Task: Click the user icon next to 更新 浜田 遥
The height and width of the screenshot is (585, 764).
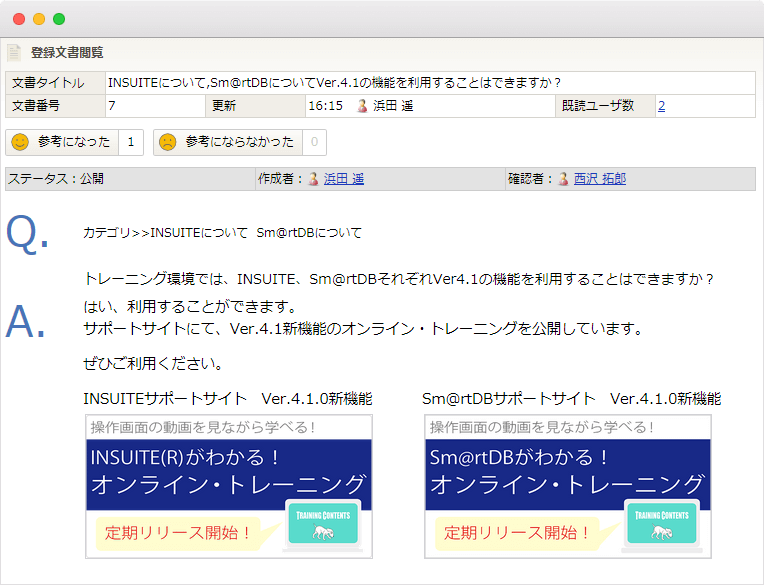Action: click(362, 106)
